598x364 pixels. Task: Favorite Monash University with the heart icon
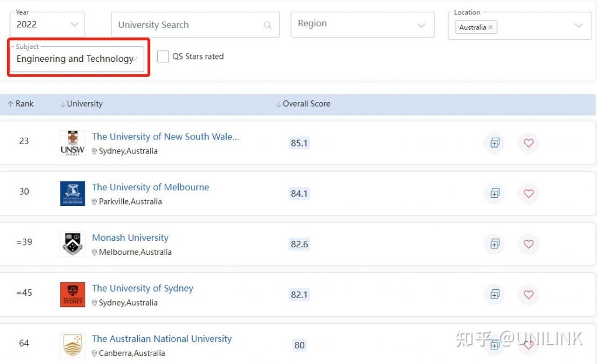[x=529, y=244]
